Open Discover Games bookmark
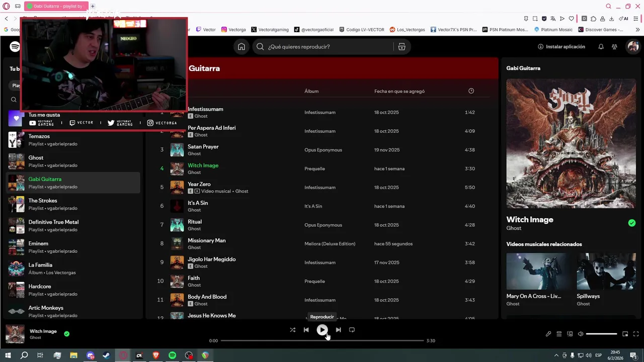This screenshot has width=644, height=362. pos(600,30)
